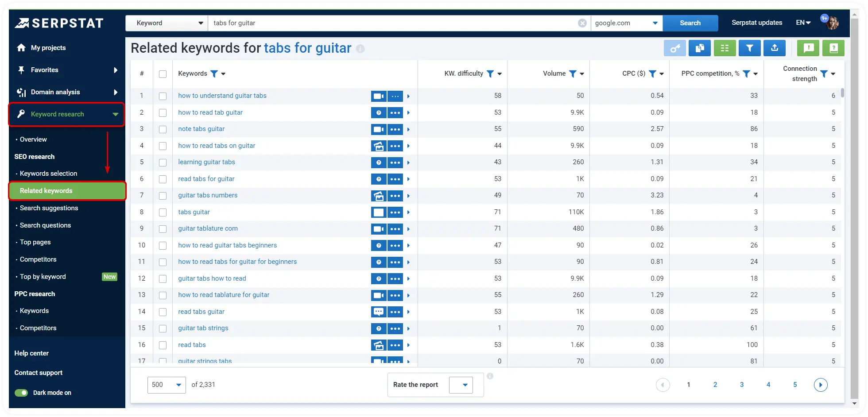
Task: Click the more options (...) icon for tabs guitar
Action: coord(395,212)
